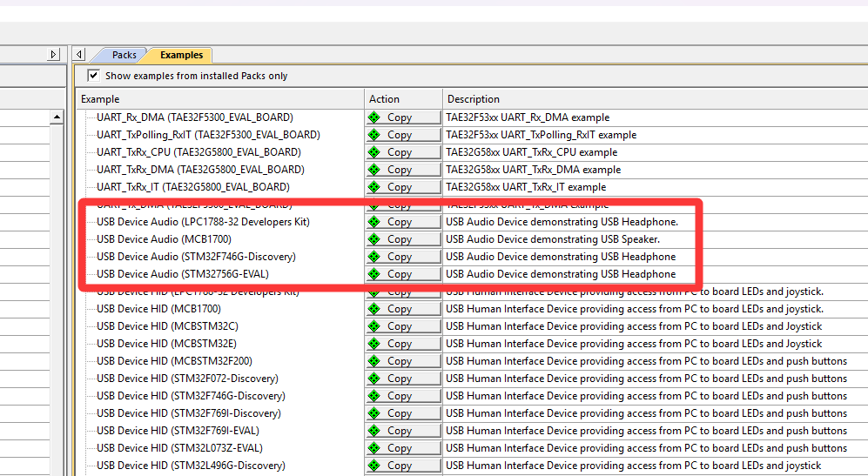
Task: Copy the UART_TxRx_DMA example
Action: point(404,170)
